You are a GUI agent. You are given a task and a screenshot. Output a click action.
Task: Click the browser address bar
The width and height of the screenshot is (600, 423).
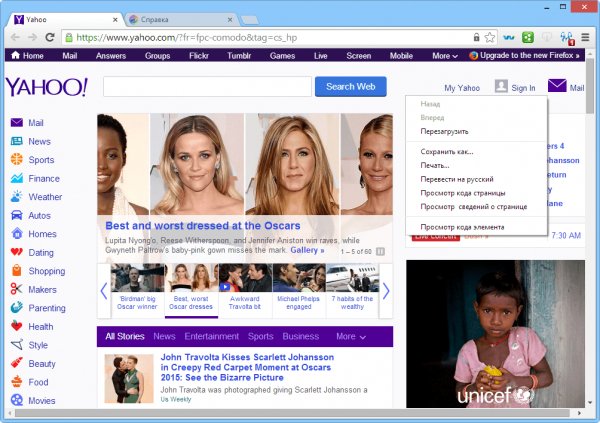coord(268,37)
